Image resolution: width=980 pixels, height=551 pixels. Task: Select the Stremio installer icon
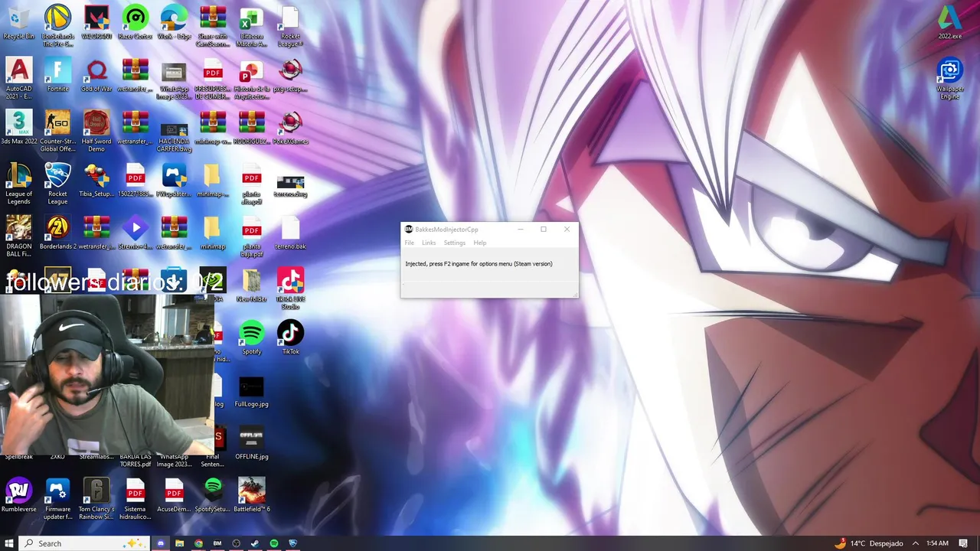tap(136, 233)
